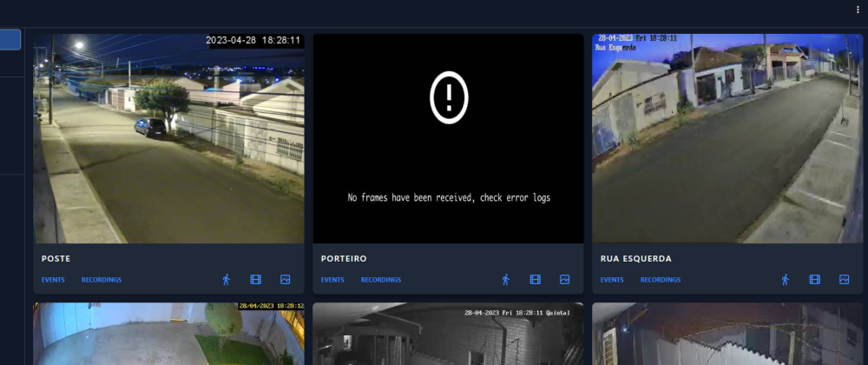Toggle recordings icon for PORTEIRO camera
Image resolution: width=868 pixels, height=365 pixels.
coord(536,280)
